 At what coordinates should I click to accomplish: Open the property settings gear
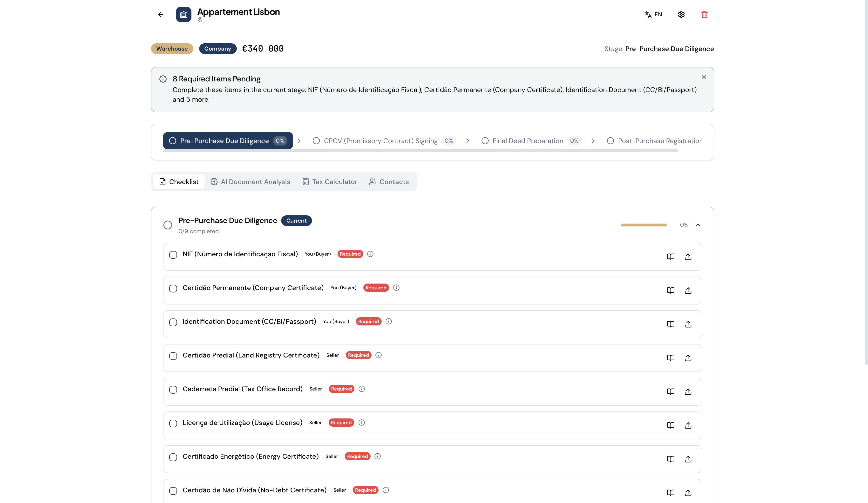tap(681, 14)
